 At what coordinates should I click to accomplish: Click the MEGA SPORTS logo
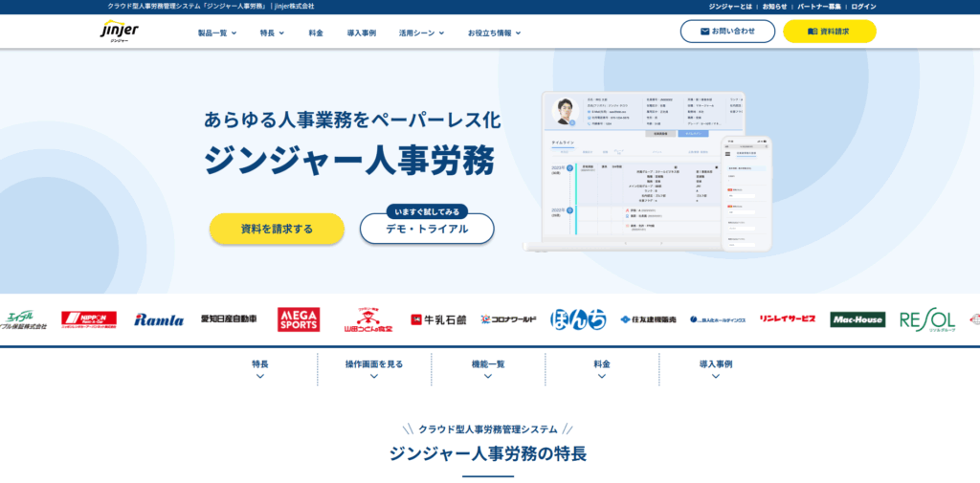(299, 319)
